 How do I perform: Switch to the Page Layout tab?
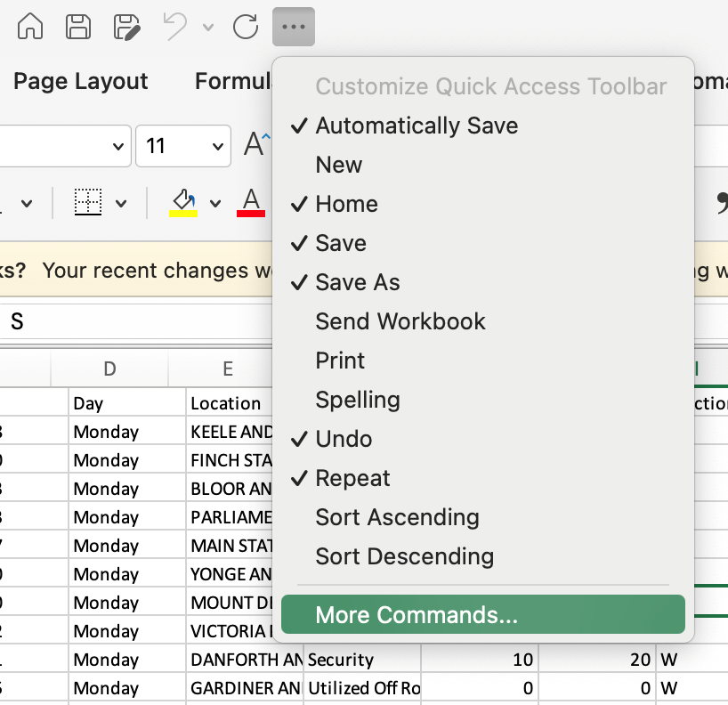click(x=80, y=81)
